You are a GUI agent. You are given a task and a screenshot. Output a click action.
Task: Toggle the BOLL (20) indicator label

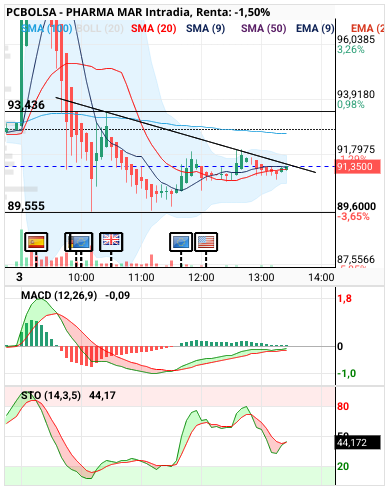[100, 28]
